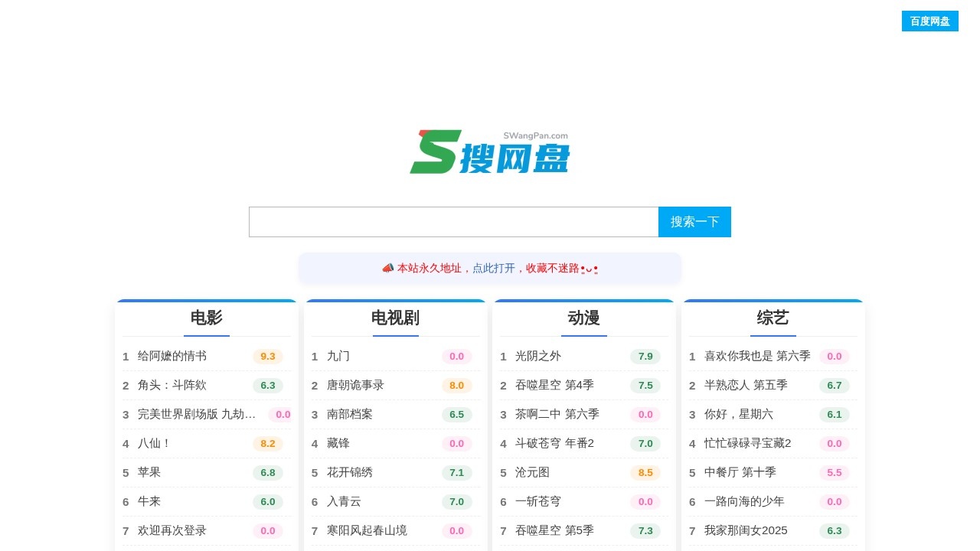This screenshot has height=551, width=980.
Task: Open variety show 我家那闺女2025
Action: coord(746,530)
